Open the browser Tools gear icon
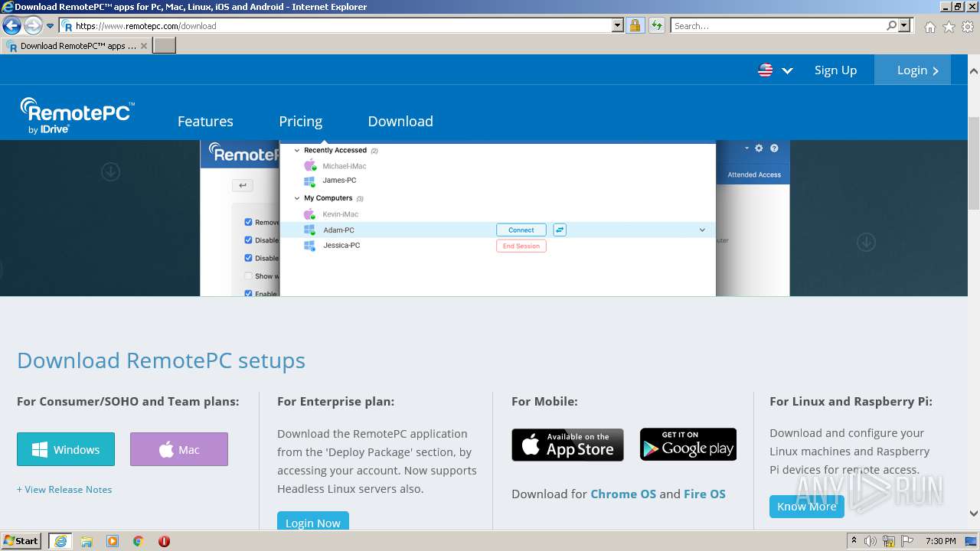Image resolution: width=980 pixels, height=551 pixels. point(968,27)
